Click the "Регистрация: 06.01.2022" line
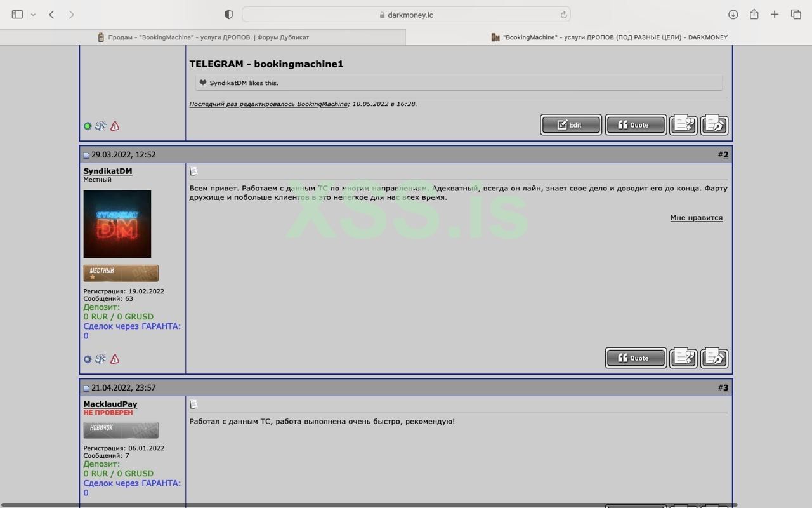 pyautogui.click(x=124, y=448)
